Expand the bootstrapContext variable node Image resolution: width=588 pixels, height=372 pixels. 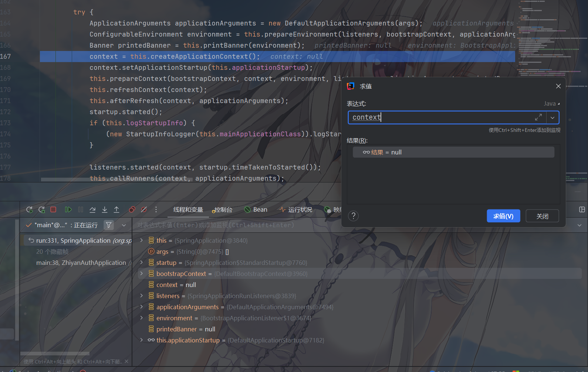[141, 274]
